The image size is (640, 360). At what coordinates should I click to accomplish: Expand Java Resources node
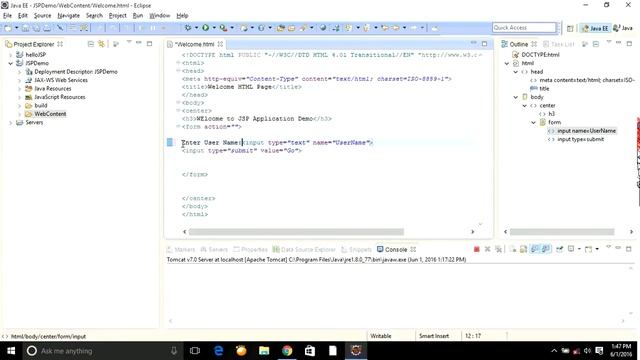coord(19,89)
